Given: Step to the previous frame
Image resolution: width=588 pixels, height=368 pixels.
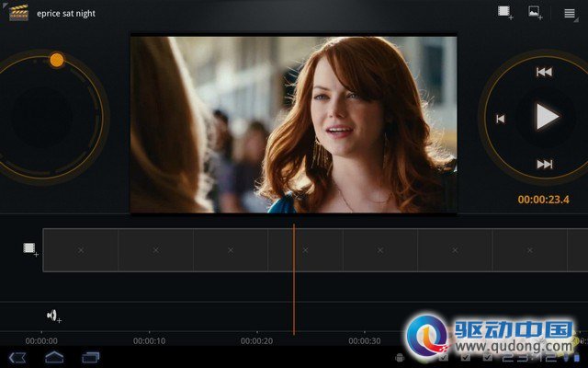Looking at the screenshot, I should (x=500, y=119).
